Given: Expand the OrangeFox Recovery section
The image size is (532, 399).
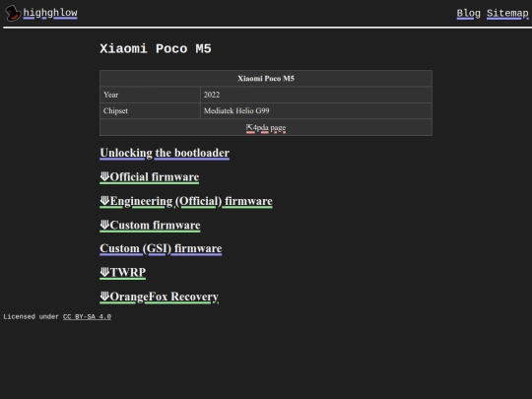Looking at the screenshot, I should [x=160, y=297].
